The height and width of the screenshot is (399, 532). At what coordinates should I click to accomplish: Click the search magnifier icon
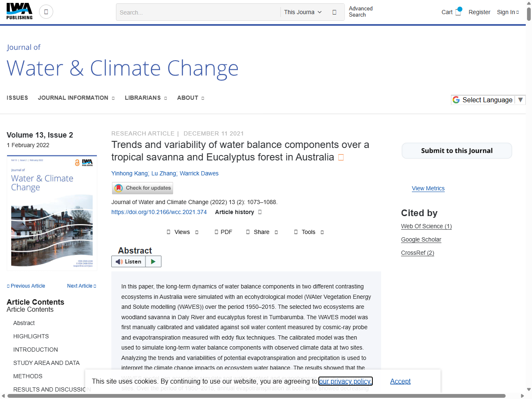point(335,12)
